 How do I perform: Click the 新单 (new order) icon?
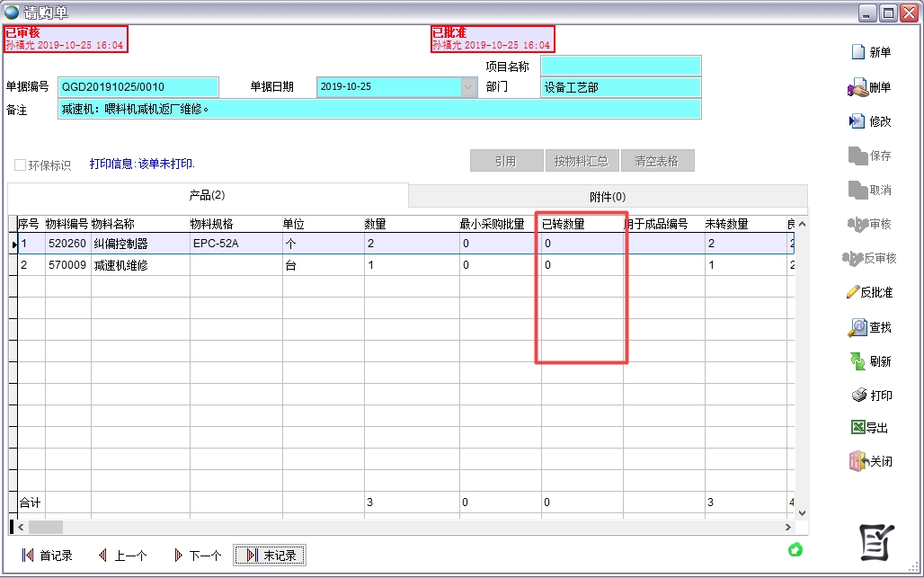[x=857, y=52]
